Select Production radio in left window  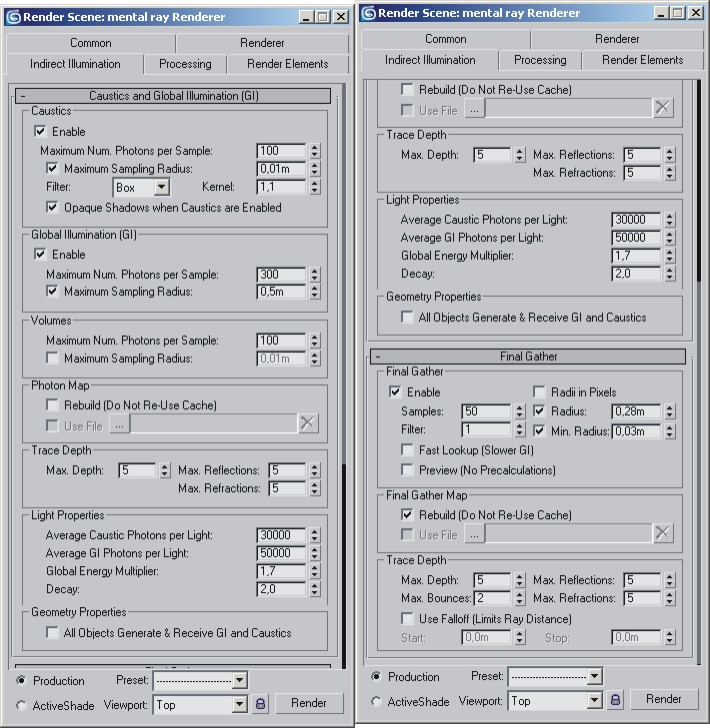click(x=21, y=680)
